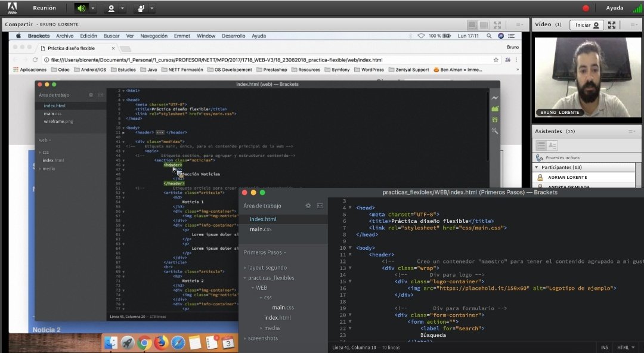Open the Navegación menu
The image size is (644, 353).
[x=154, y=36]
